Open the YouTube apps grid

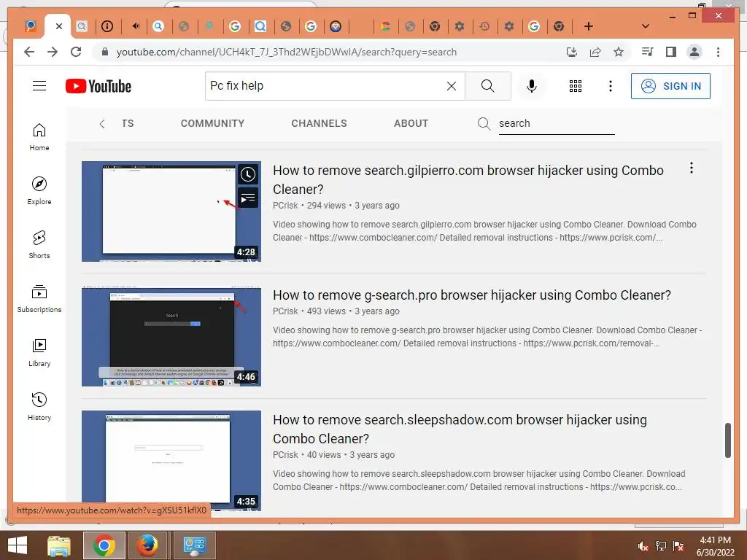576,86
